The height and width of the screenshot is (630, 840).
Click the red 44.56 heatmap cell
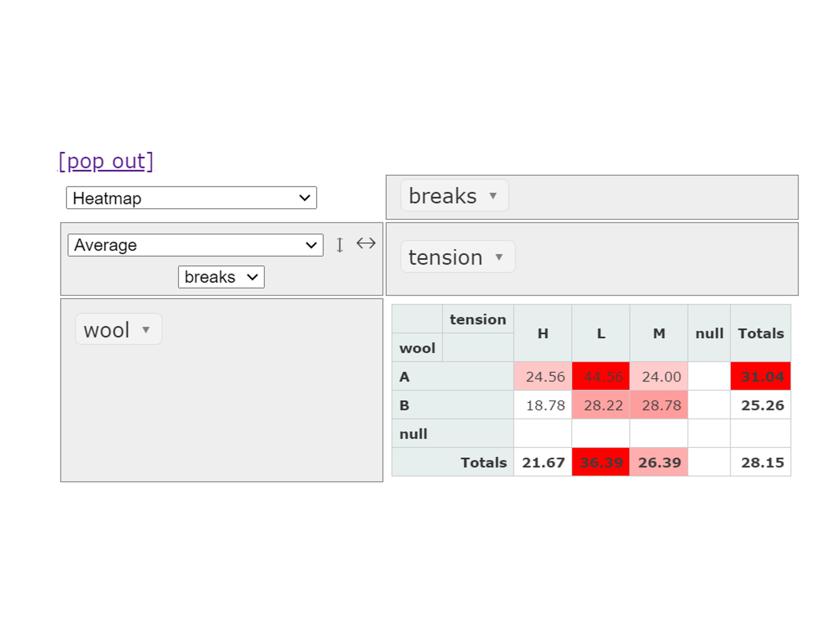(x=601, y=377)
